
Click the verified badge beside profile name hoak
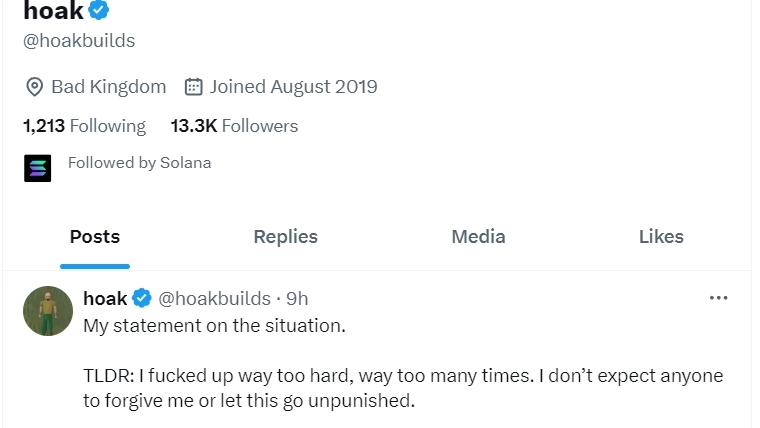click(99, 11)
